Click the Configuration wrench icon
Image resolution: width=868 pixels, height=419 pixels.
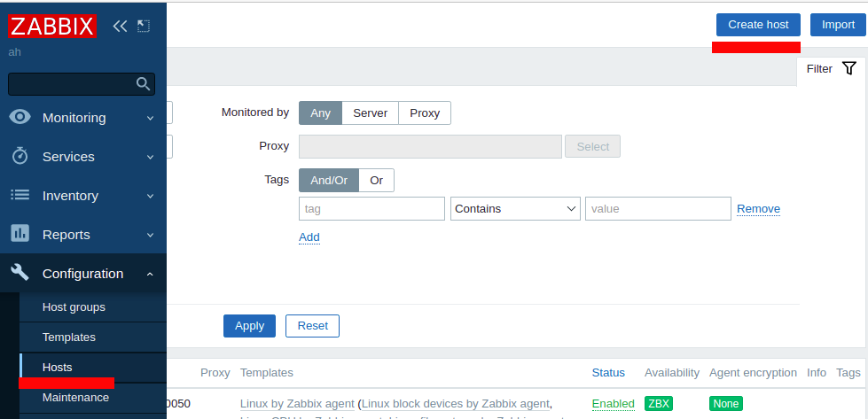pos(20,273)
